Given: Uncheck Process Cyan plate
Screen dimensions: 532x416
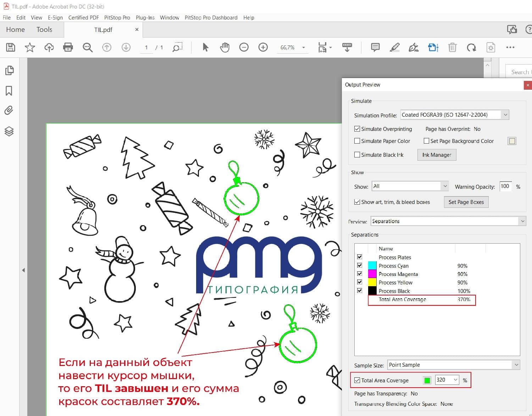Looking at the screenshot, I should 360,265.
